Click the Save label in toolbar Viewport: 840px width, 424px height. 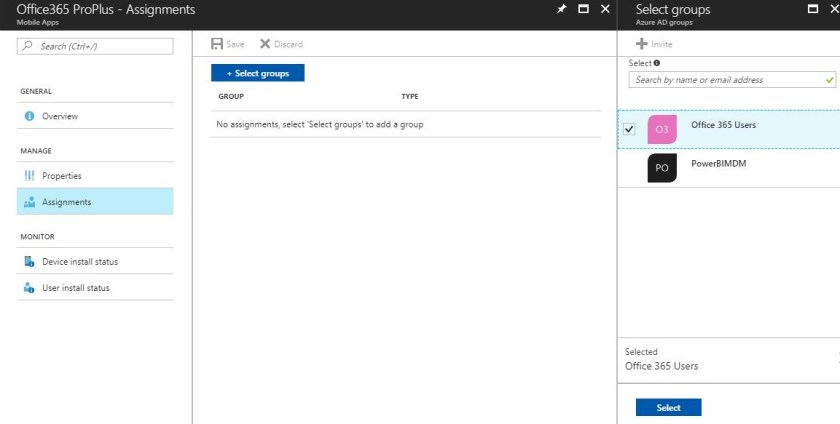click(235, 44)
